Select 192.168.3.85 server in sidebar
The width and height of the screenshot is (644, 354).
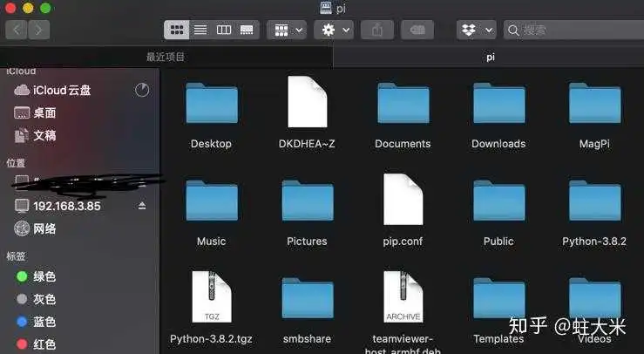pos(66,206)
